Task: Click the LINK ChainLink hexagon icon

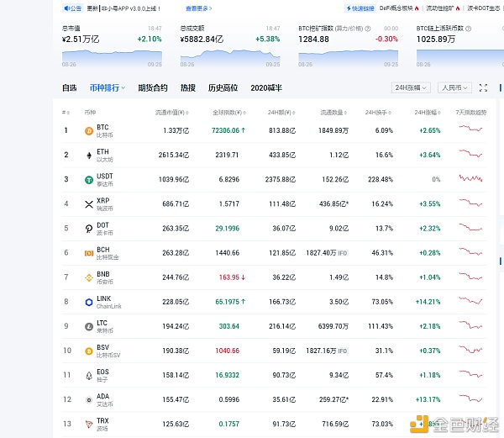Action: pyautogui.click(x=89, y=303)
